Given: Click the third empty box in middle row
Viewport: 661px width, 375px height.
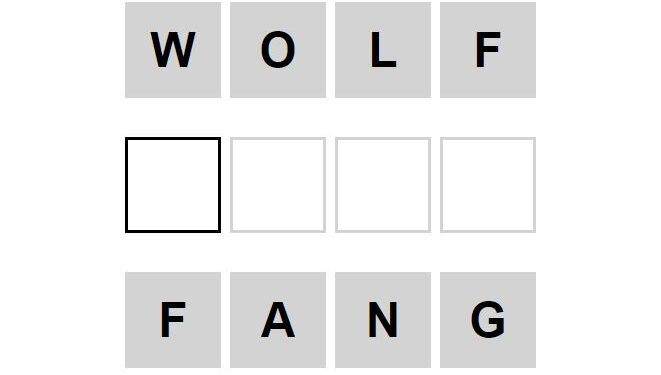Looking at the screenshot, I should click(x=383, y=185).
